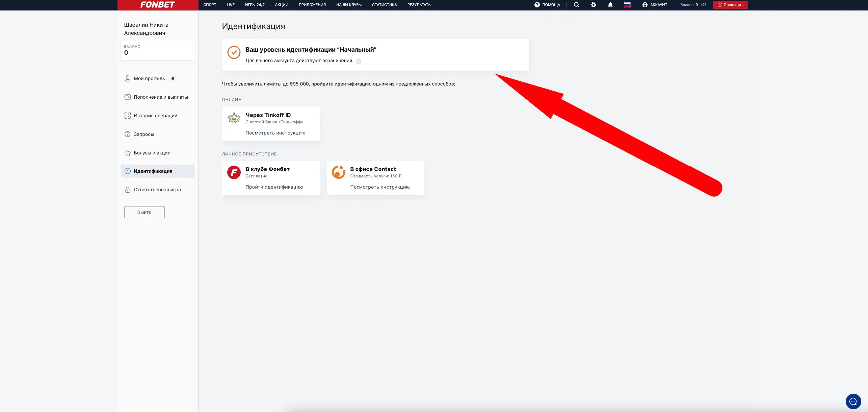The width and height of the screenshot is (868, 412).
Task: Click the Tinkoff bank logo icon
Action: click(x=234, y=118)
